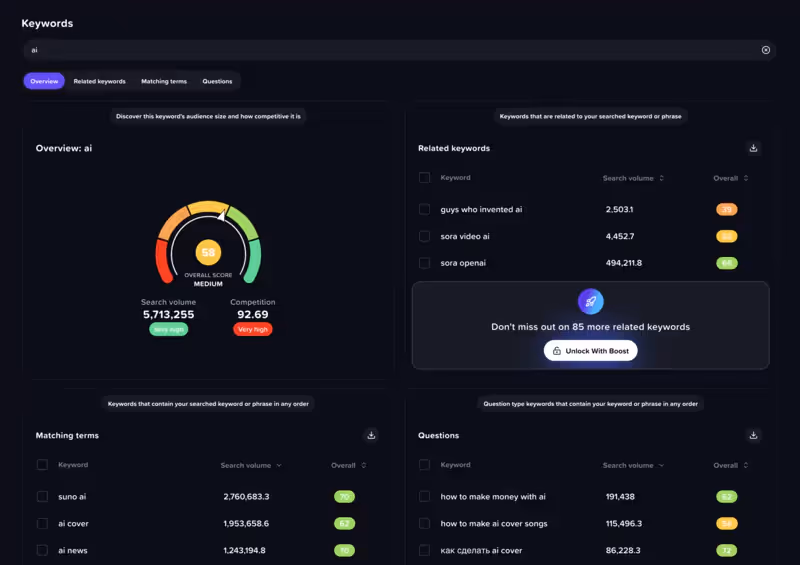Download the Matching terms list
The image size is (800, 565).
[371, 435]
